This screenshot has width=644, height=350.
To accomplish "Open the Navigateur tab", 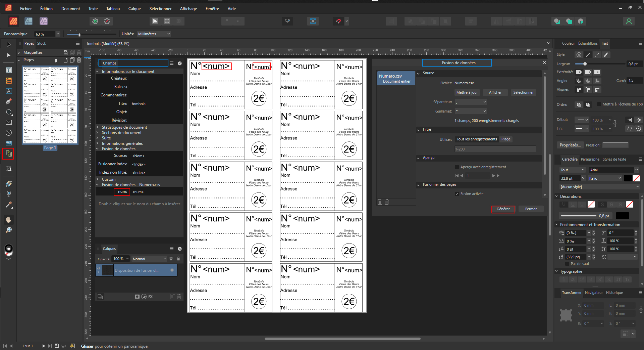I will click(594, 293).
